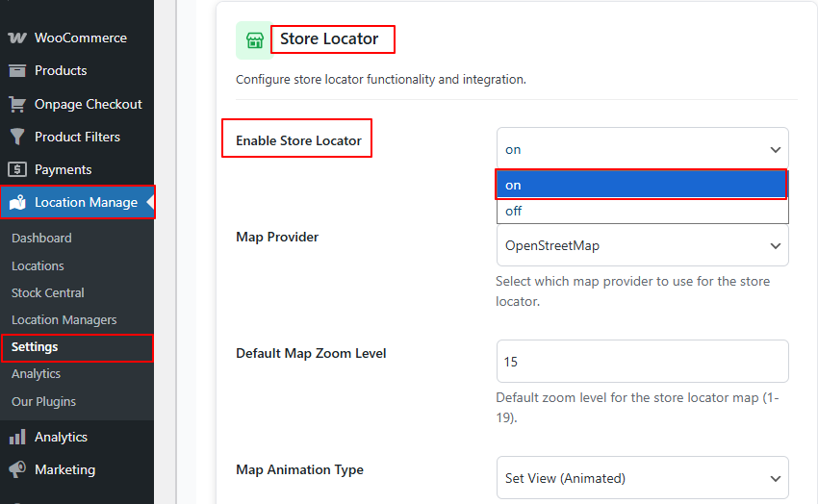The image size is (818, 504).
Task: Select 'on' option in dropdown list
Action: click(x=641, y=185)
